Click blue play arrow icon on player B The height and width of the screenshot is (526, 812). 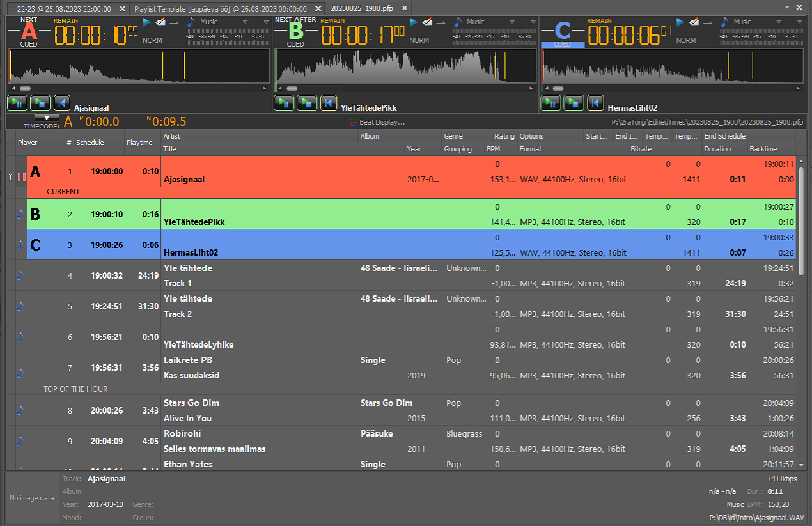(413, 22)
